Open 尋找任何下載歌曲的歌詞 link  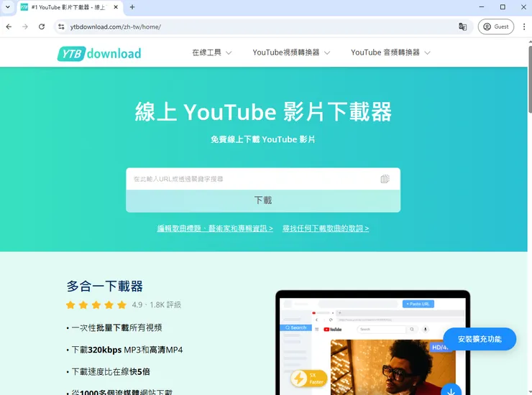[x=326, y=228]
